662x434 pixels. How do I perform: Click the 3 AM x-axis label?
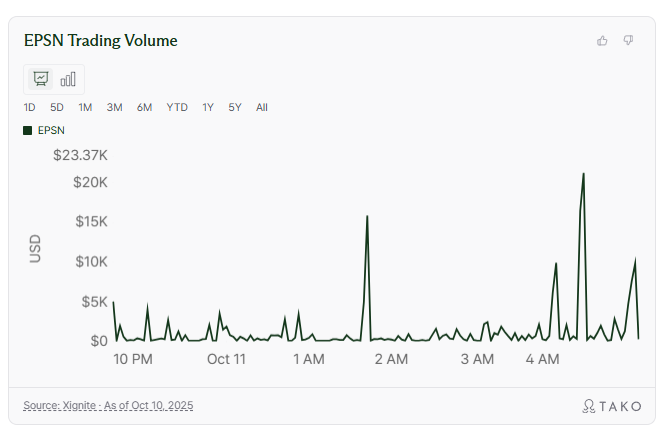pos(477,359)
